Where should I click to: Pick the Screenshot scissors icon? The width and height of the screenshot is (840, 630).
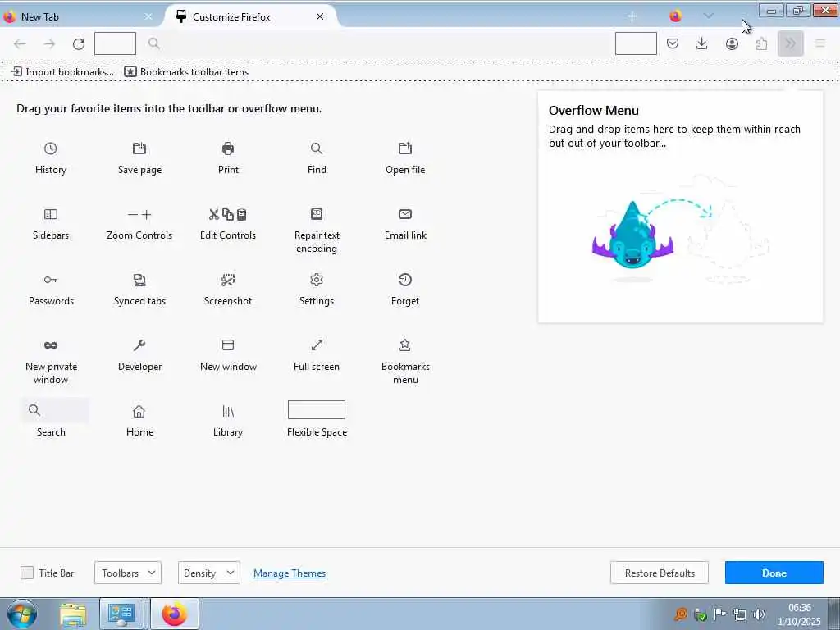click(x=228, y=280)
